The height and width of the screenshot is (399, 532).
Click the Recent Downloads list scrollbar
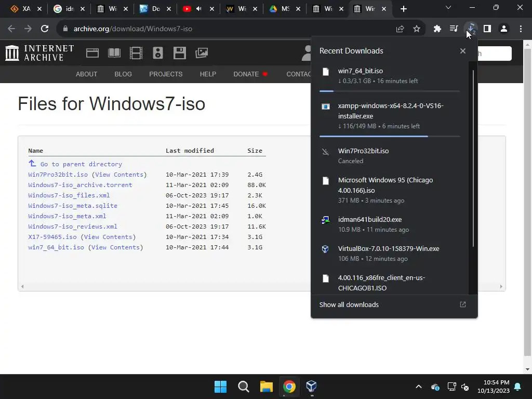pyautogui.click(x=473, y=158)
